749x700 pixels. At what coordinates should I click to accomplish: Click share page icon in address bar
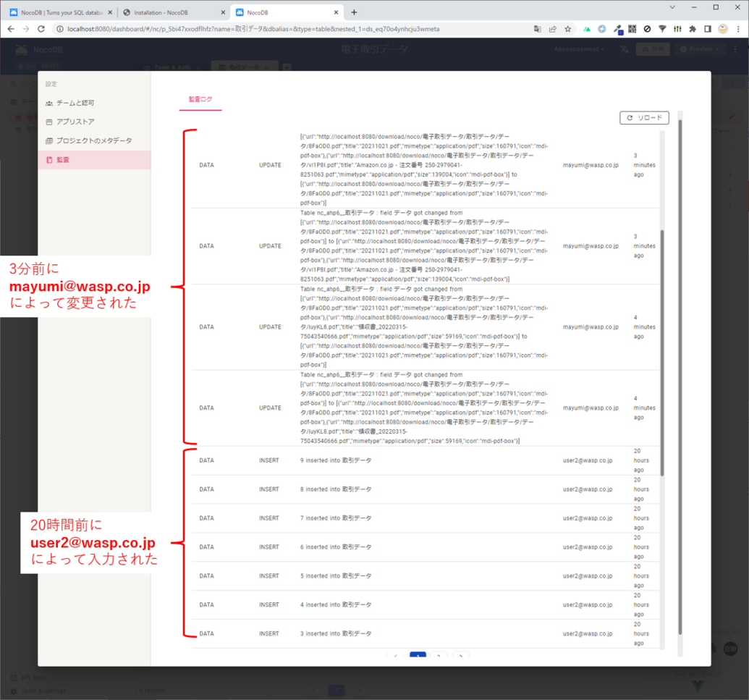tap(553, 29)
